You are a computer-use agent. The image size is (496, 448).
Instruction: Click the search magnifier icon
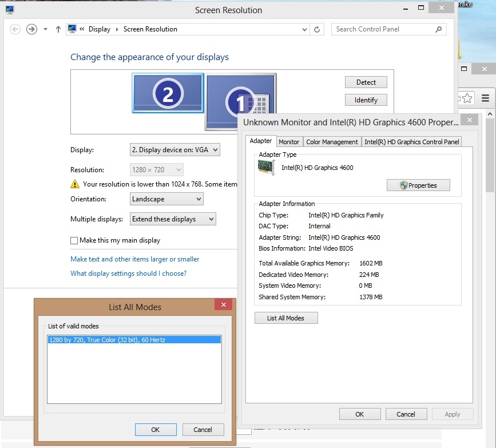point(438,29)
